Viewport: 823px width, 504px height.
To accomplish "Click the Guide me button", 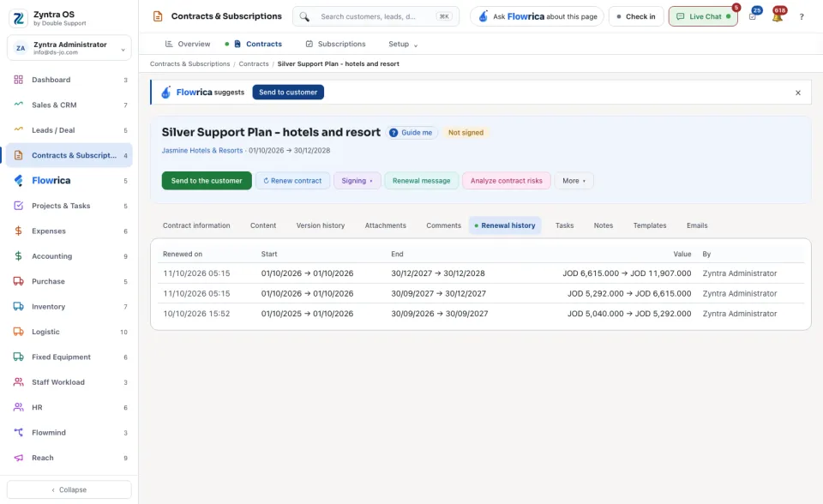I will (x=411, y=132).
